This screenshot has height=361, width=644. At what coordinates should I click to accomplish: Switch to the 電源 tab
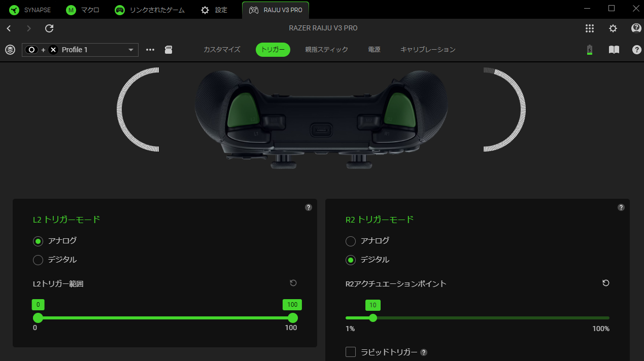pyautogui.click(x=375, y=50)
